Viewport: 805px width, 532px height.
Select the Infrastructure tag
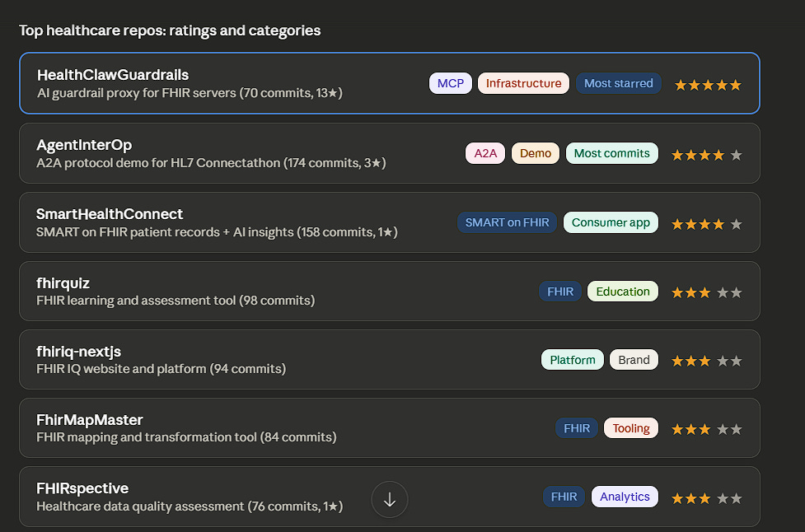pos(523,83)
